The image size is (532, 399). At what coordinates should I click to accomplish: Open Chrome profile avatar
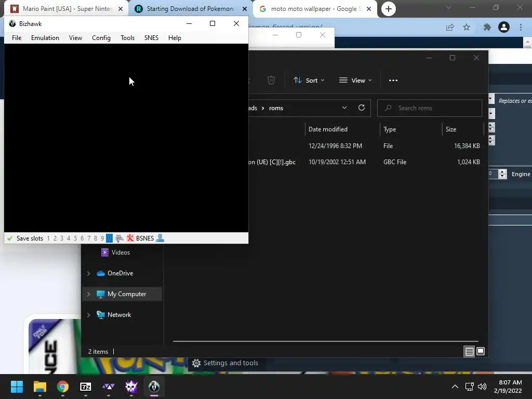pyautogui.click(x=504, y=27)
